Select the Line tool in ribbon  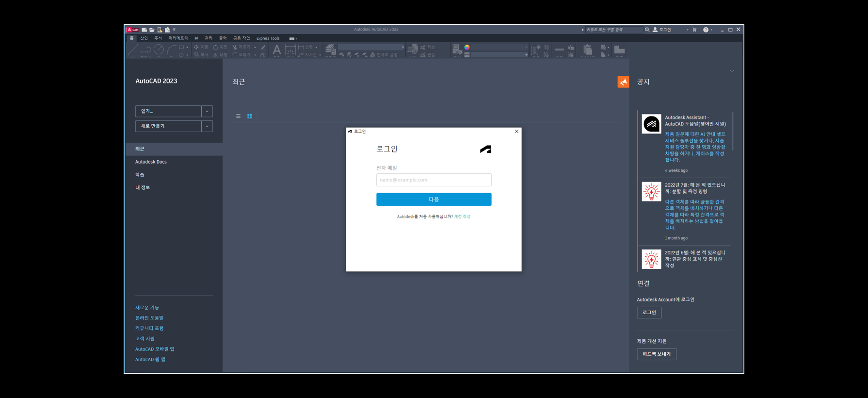pyautogui.click(x=133, y=50)
